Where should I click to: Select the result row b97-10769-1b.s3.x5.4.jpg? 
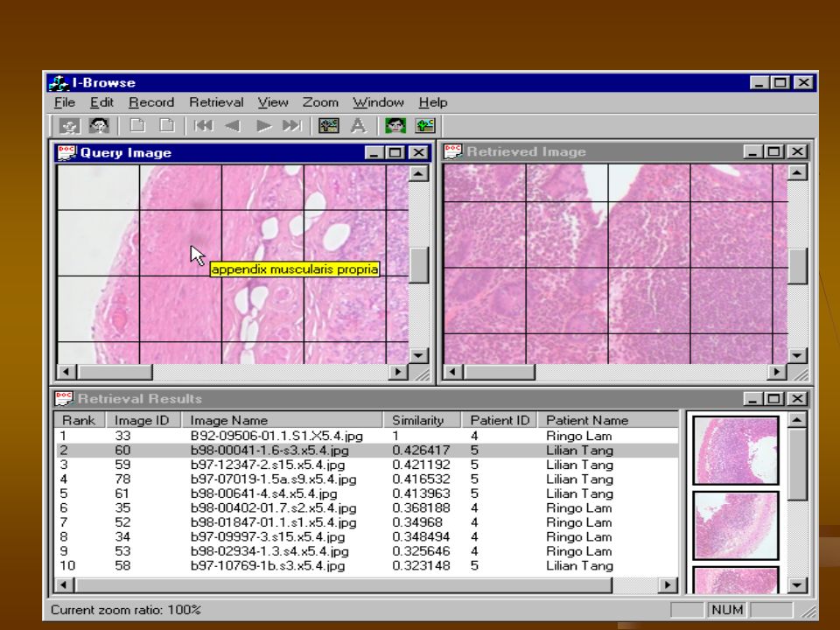click(x=367, y=566)
